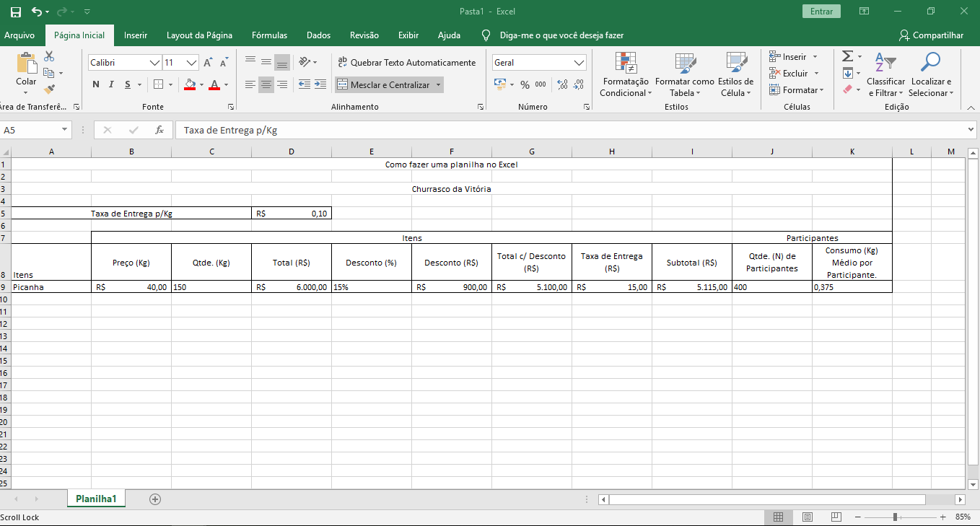The width and height of the screenshot is (980, 526).
Task: Click the Insert Function fx icon
Action: pos(159,131)
